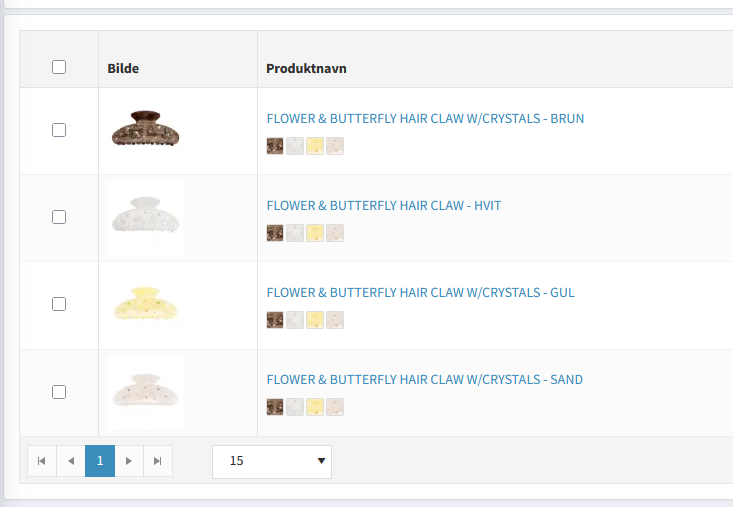Go to the first page of results
The width and height of the screenshot is (733, 507).
tap(41, 461)
